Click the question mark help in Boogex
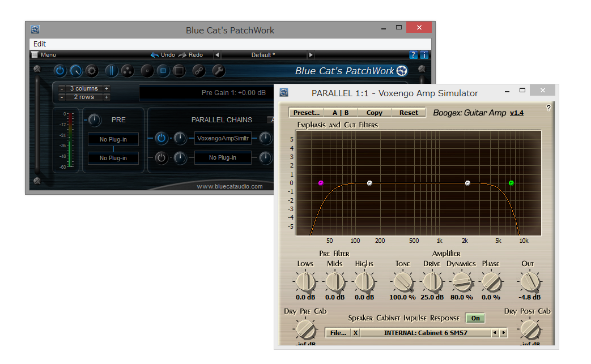 tap(549, 108)
